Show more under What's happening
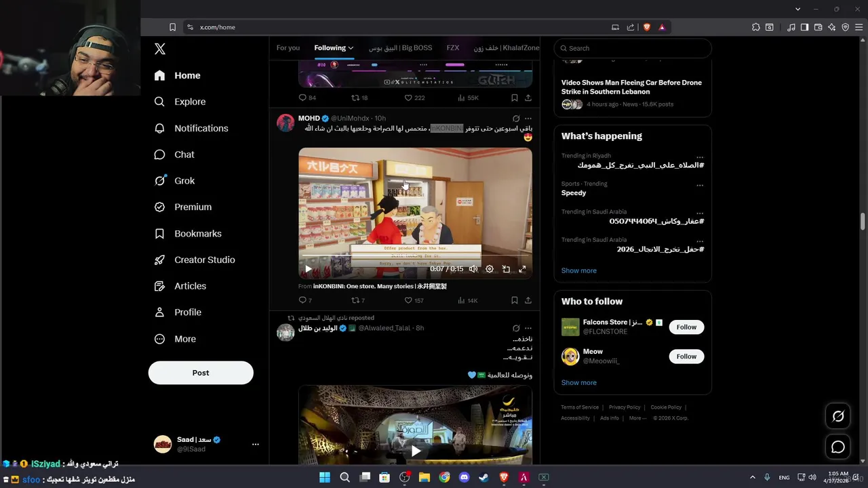This screenshot has width=868, height=488. pyautogui.click(x=578, y=270)
